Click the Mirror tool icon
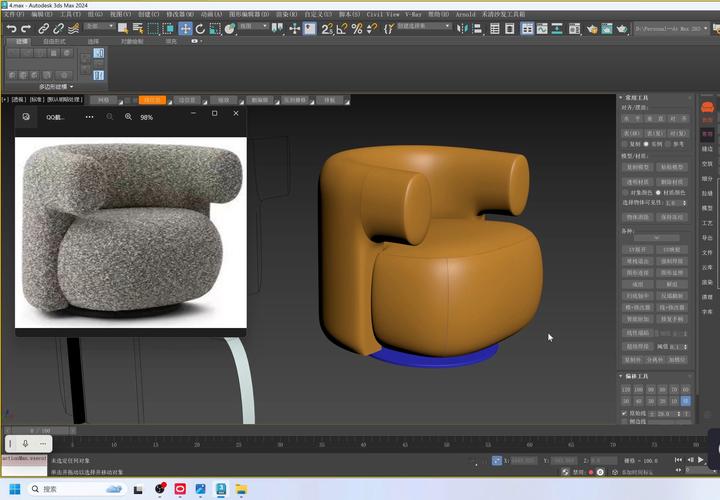Screen dimensions: 720x500 pos(462,28)
